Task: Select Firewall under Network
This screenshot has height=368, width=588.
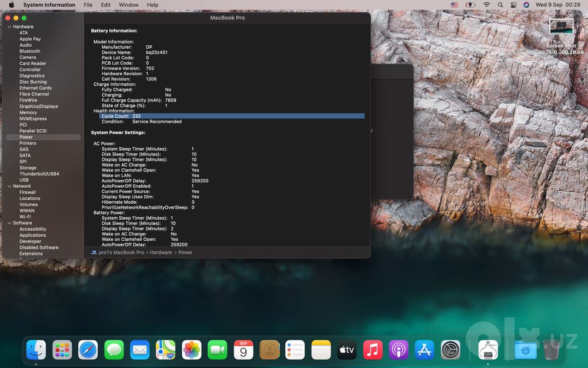Action: click(x=28, y=193)
